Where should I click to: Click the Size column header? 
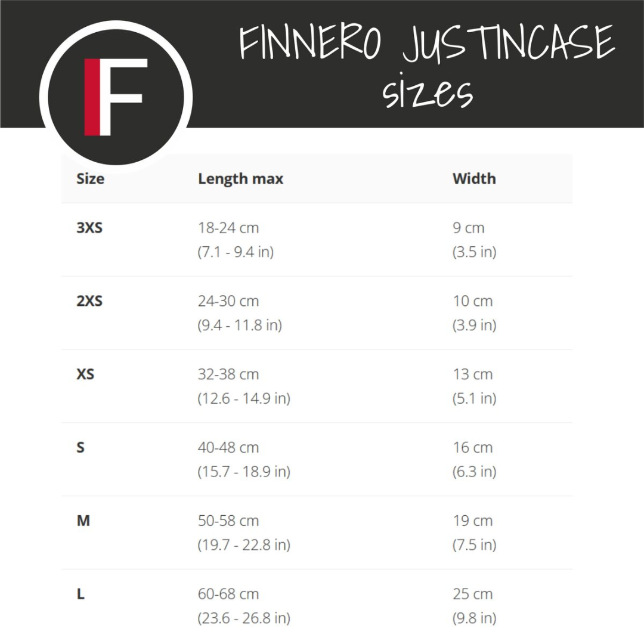click(x=90, y=179)
